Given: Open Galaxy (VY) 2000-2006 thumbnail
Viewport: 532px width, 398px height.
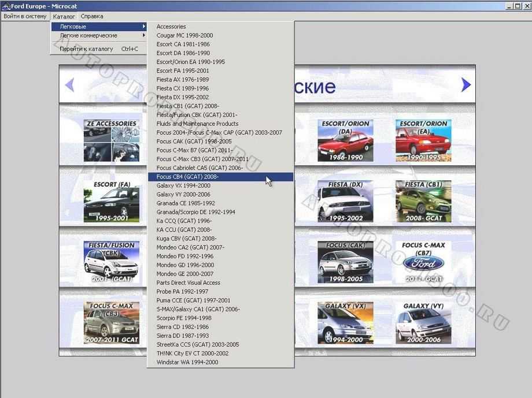Looking at the screenshot, I should (x=423, y=323).
